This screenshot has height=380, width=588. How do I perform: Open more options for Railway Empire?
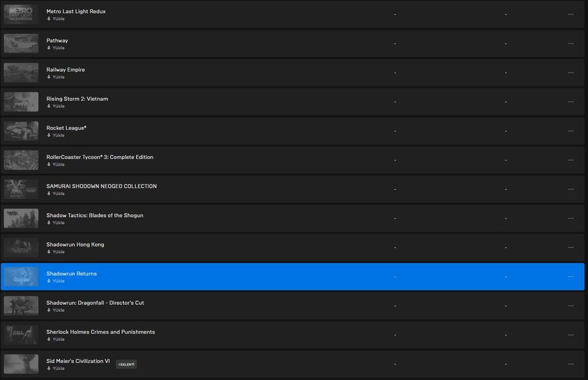coord(570,73)
